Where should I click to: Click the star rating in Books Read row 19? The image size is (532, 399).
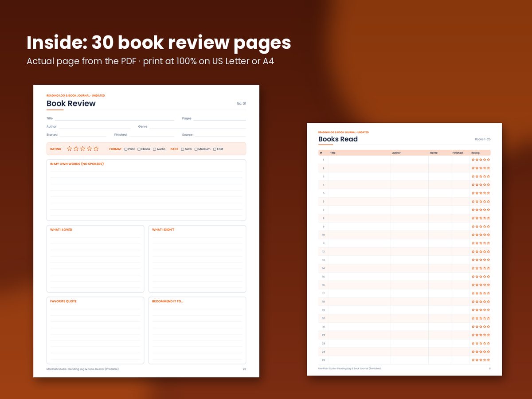[481, 310]
